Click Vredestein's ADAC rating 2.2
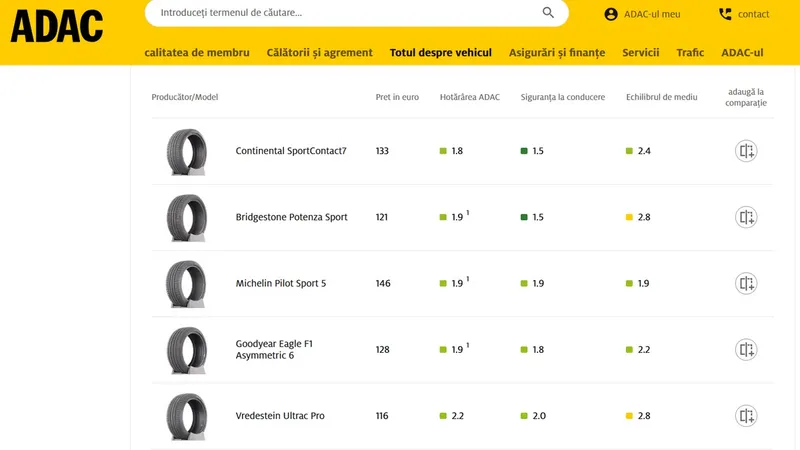The width and height of the screenshot is (800, 450). (458, 416)
